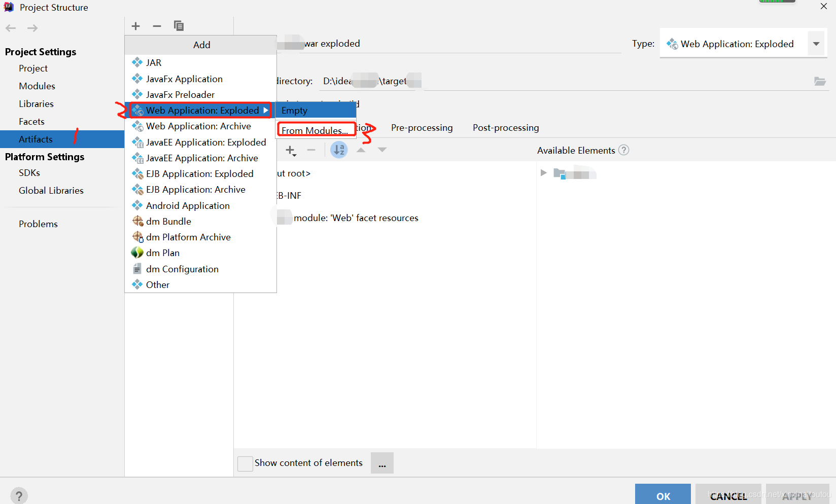Expand the module node under Available Elements

click(x=543, y=172)
